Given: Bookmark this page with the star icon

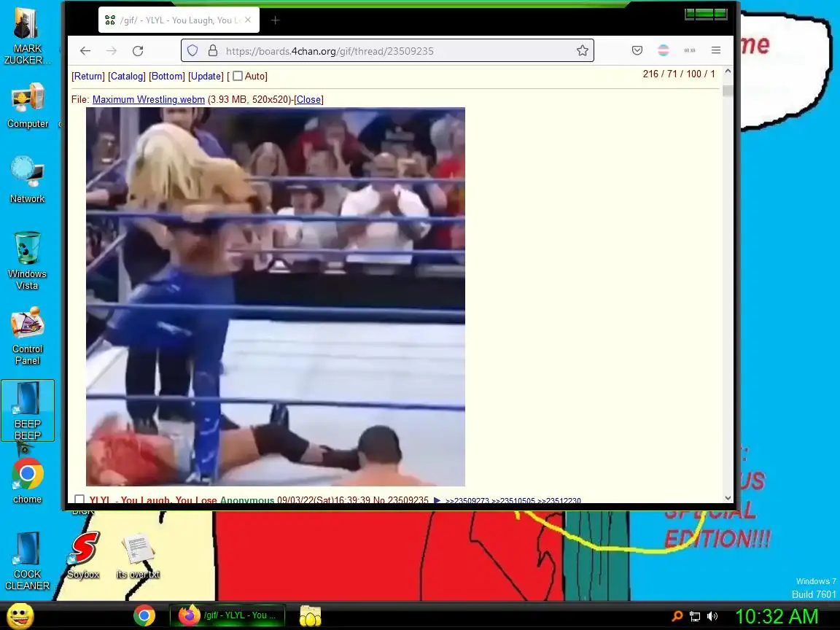Looking at the screenshot, I should 583,51.
